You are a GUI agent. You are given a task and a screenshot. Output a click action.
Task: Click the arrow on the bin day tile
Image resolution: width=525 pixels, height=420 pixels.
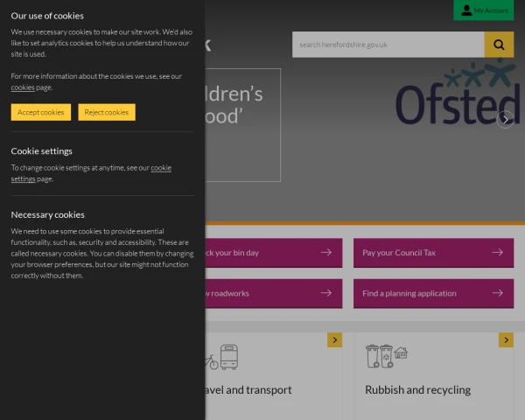point(325,252)
